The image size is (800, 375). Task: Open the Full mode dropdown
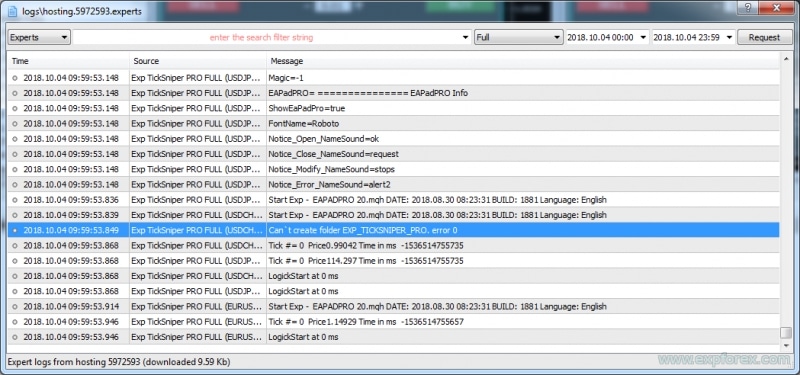[x=518, y=37]
